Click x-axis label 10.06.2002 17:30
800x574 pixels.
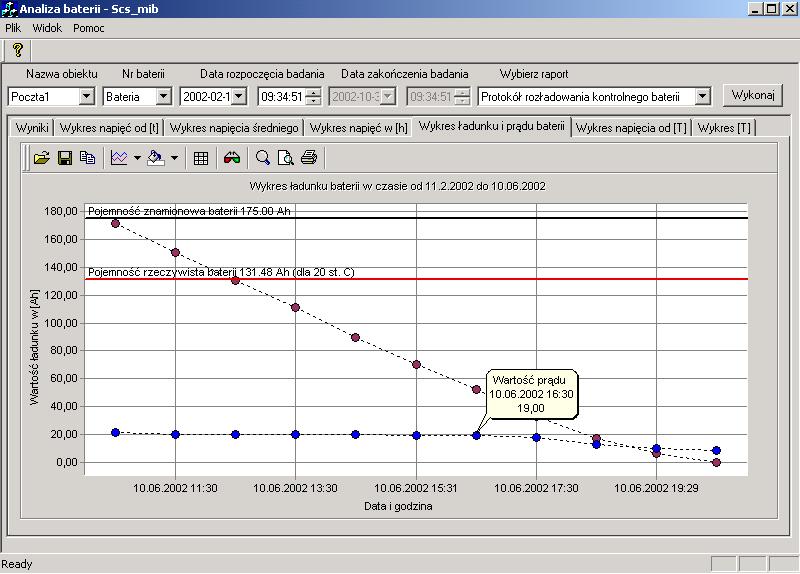536,488
